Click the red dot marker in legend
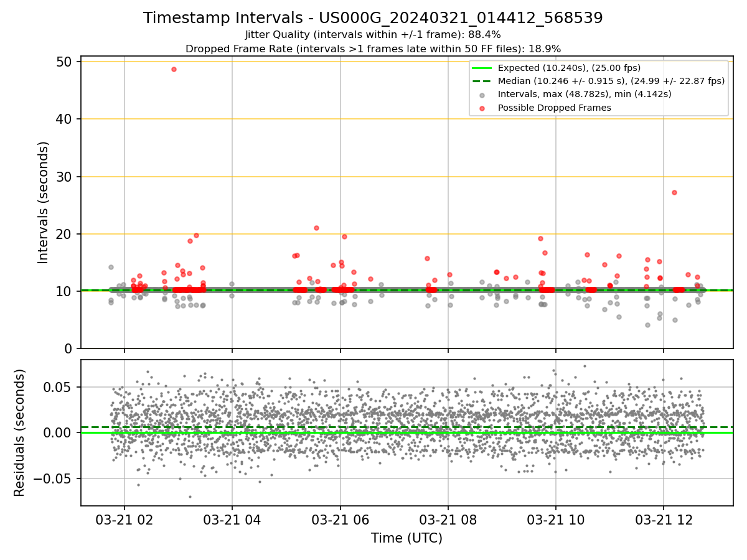This screenshot has width=747, height=560. tap(482, 108)
